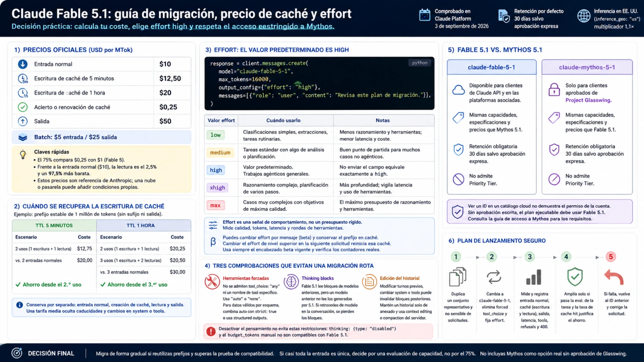The height and width of the screenshot is (362, 644).
Task: Click the xhigh effort badge
Action: 217,188
